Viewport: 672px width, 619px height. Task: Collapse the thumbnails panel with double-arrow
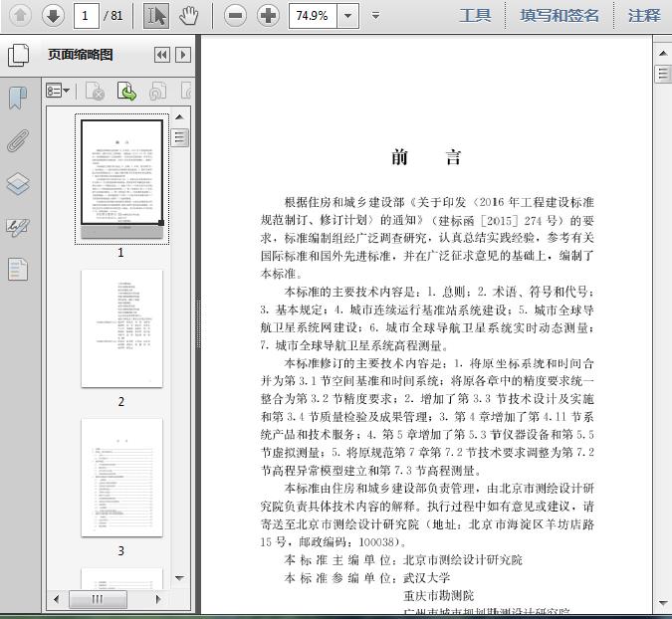click(x=161, y=56)
